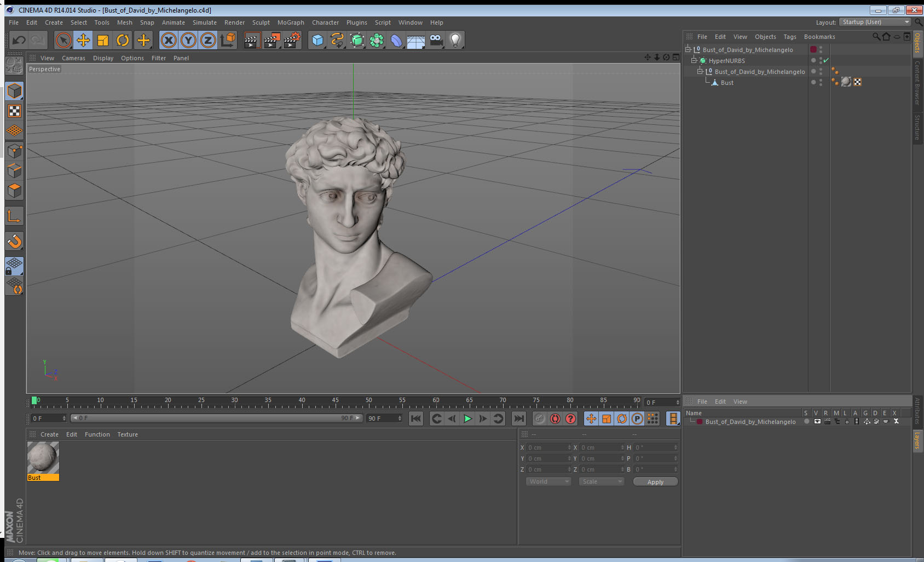Enable Points mode in left sidebar

click(x=14, y=151)
